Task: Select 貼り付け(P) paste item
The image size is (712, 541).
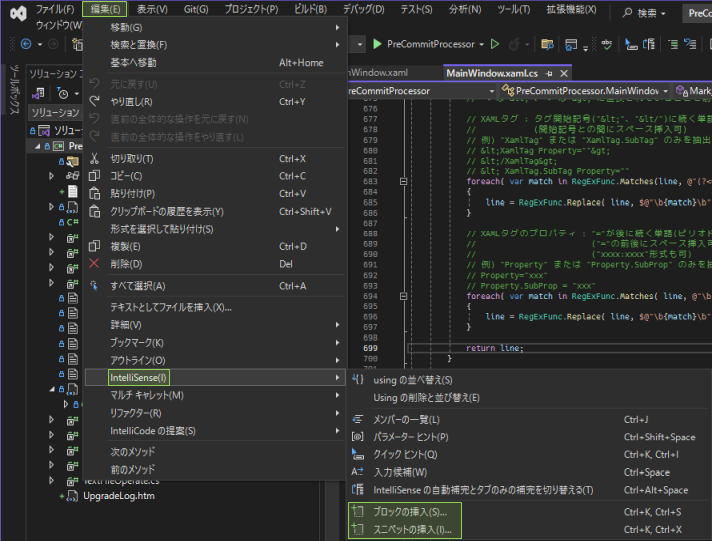Action: [215, 194]
